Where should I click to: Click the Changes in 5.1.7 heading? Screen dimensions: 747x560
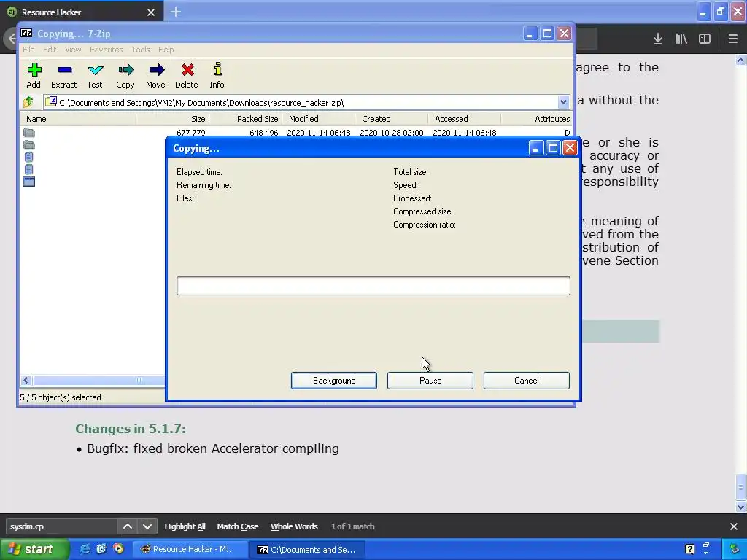click(131, 429)
